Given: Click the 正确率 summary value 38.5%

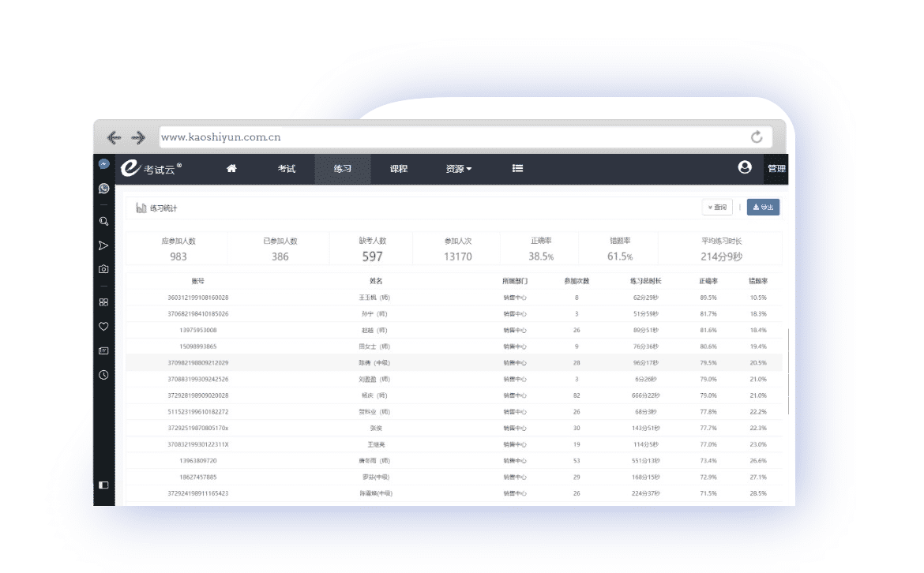Looking at the screenshot, I should (x=541, y=257).
